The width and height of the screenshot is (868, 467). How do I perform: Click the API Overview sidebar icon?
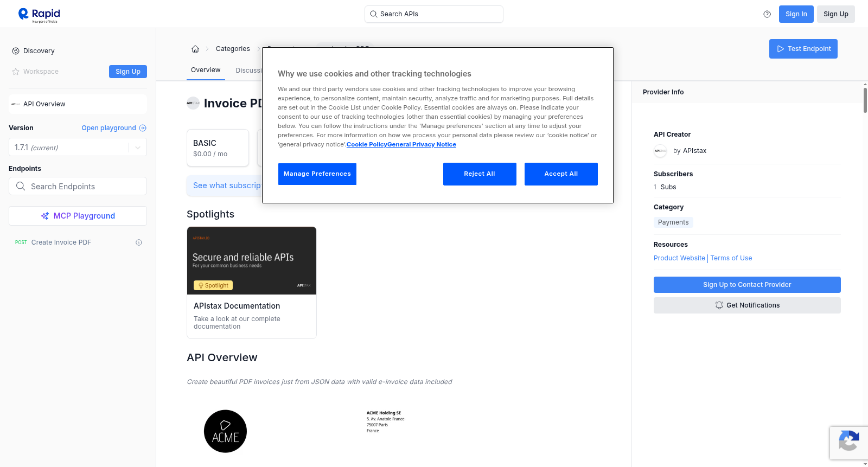pos(16,104)
